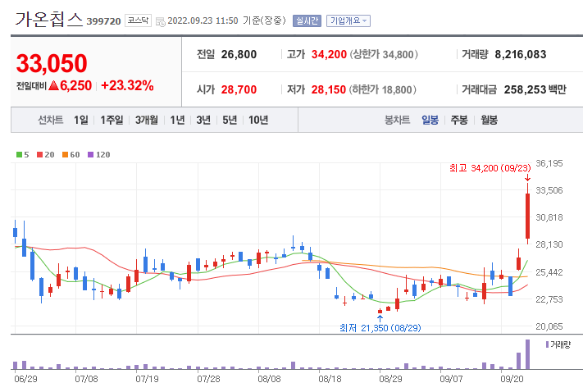Switch to the 주봉 candlestick chart
Image resolution: width=583 pixels, height=392 pixels.
point(459,120)
